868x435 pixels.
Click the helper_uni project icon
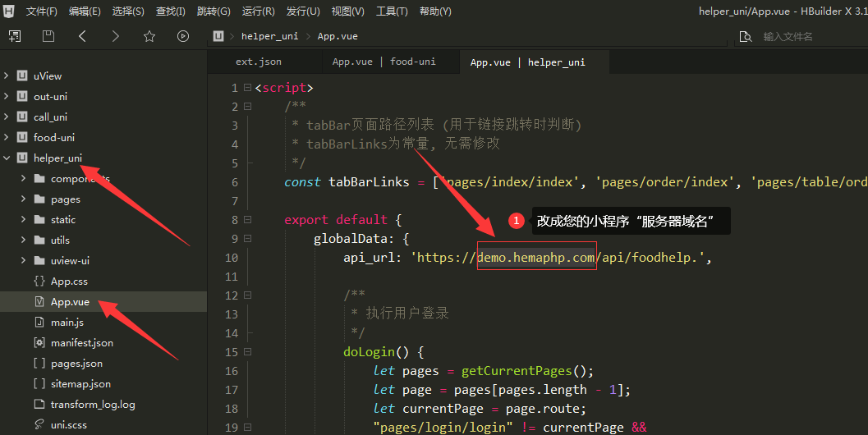22,158
